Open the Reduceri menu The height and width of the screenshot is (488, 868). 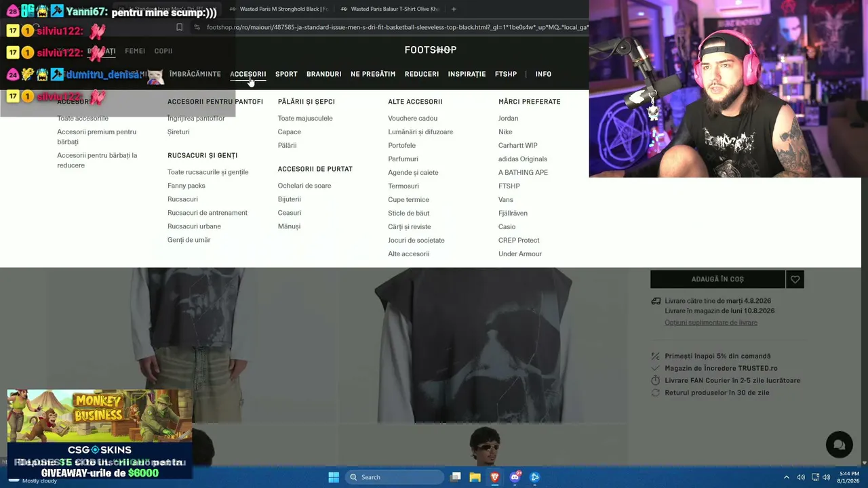422,74
